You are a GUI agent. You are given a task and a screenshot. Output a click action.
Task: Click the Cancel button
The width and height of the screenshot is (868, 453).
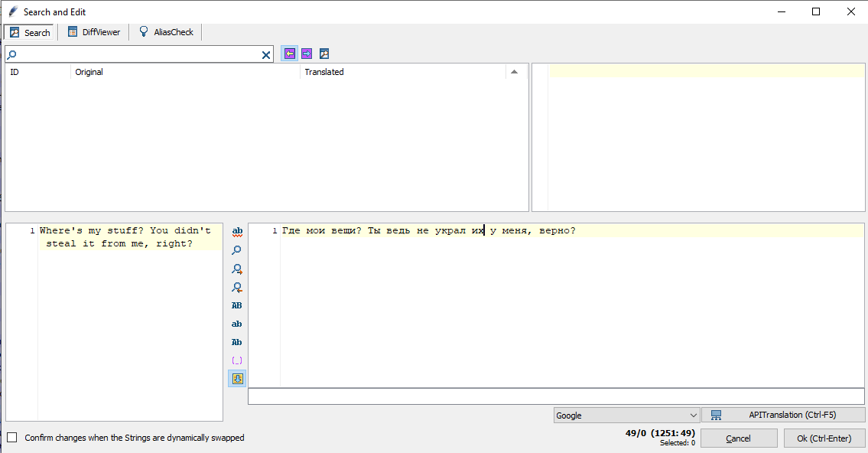point(739,438)
